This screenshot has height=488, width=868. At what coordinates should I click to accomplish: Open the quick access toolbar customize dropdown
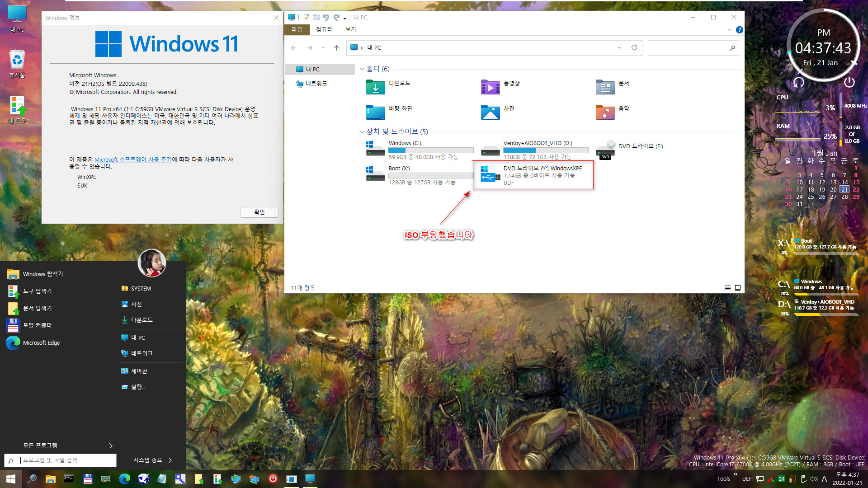(x=344, y=18)
